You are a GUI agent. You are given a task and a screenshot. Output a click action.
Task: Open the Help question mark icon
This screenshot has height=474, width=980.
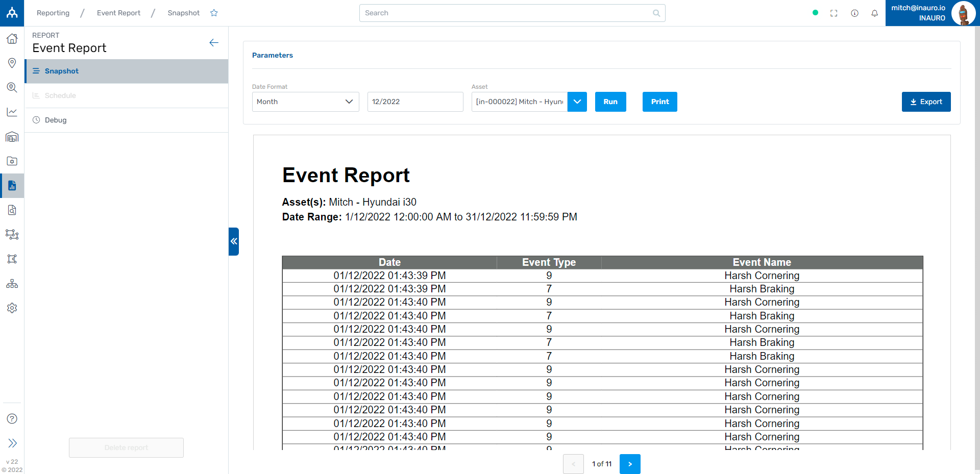click(x=12, y=419)
